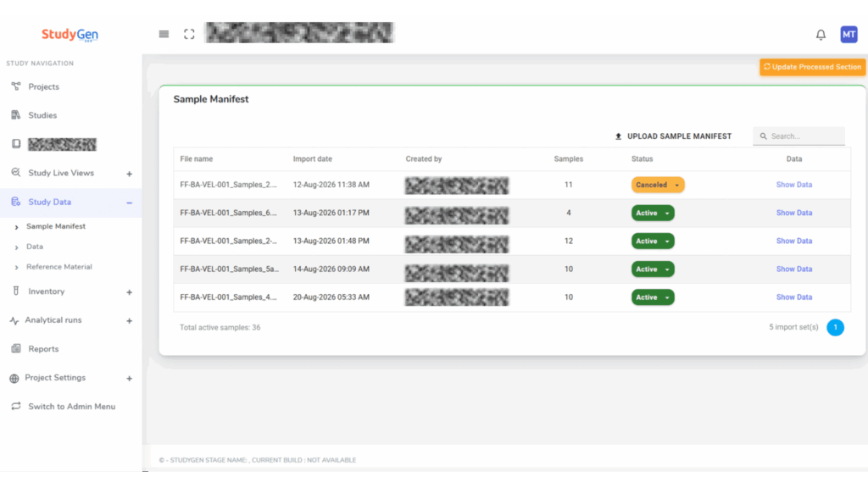This screenshot has width=868, height=488.
Task: Sort by Import date column header
Action: coord(312,158)
